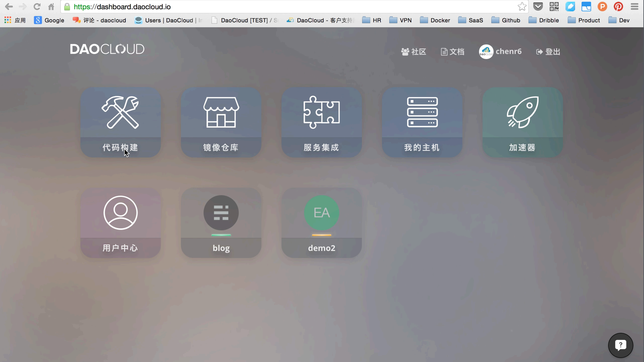Open the blog app tile
The image size is (644, 362).
[221, 223]
